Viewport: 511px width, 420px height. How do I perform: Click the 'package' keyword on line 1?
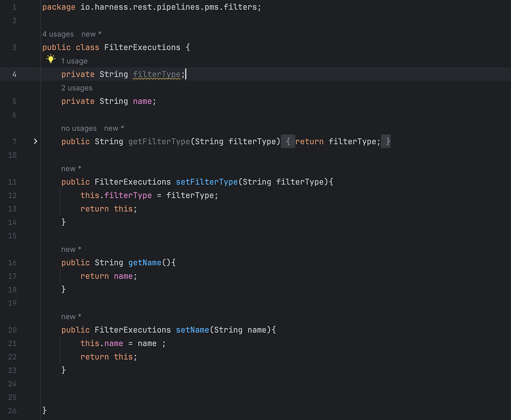click(x=59, y=7)
